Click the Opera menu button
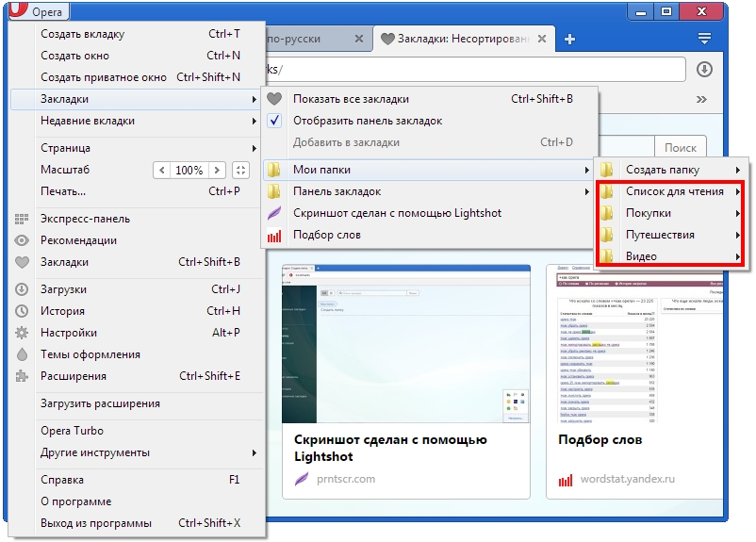Screen dimensions: 756x542 click(x=39, y=11)
